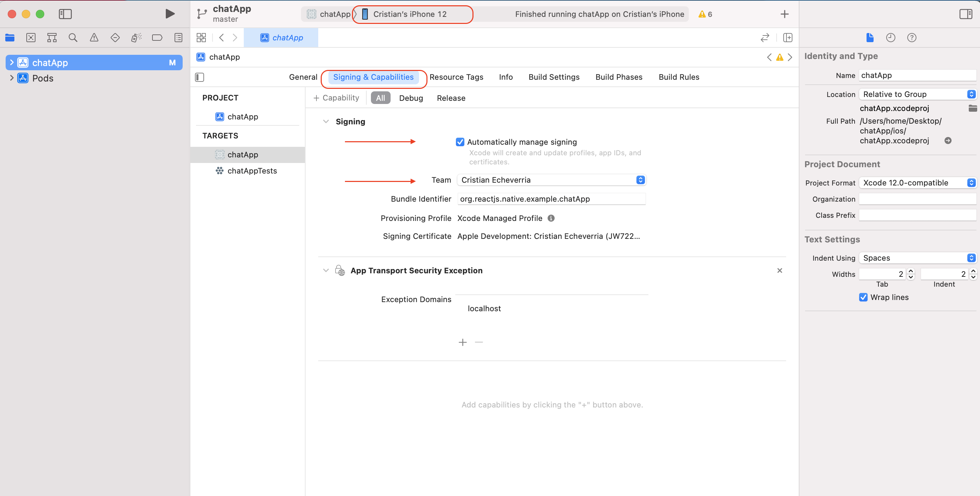980x496 pixels.
Task: Expand the Pods project in navigator
Action: click(12, 78)
